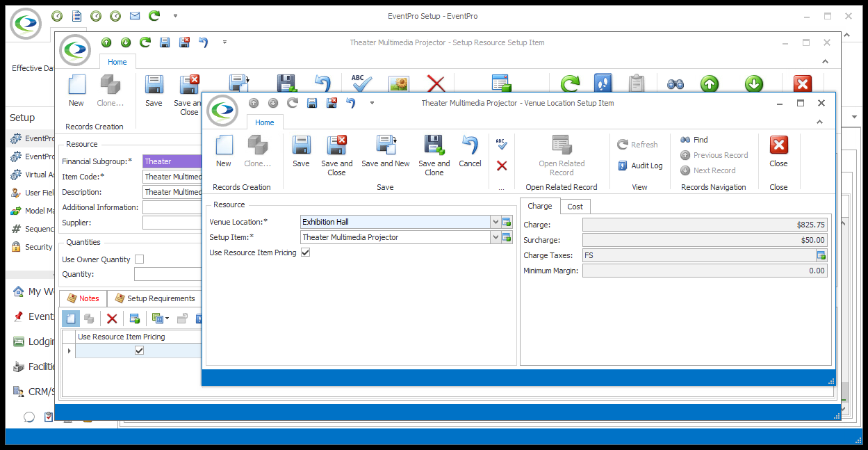Click the new-record icon in Notes grid toolbar
The width and height of the screenshot is (868, 450).
click(71, 319)
